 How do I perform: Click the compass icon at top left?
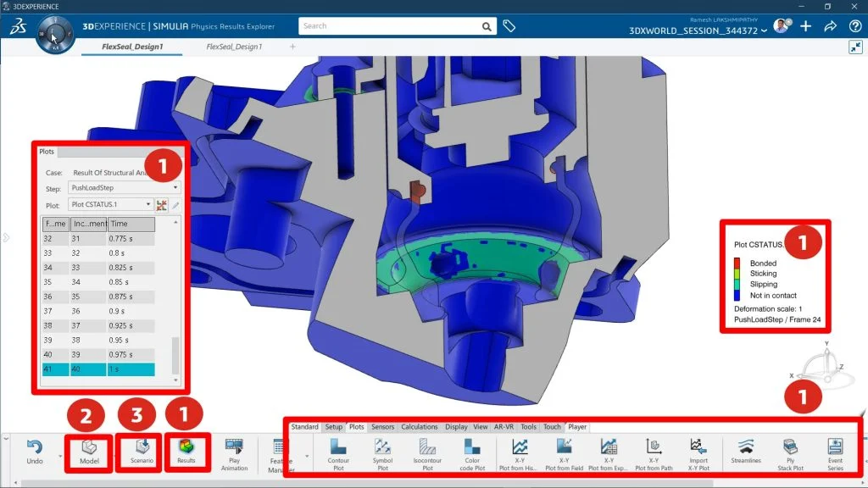pos(56,35)
